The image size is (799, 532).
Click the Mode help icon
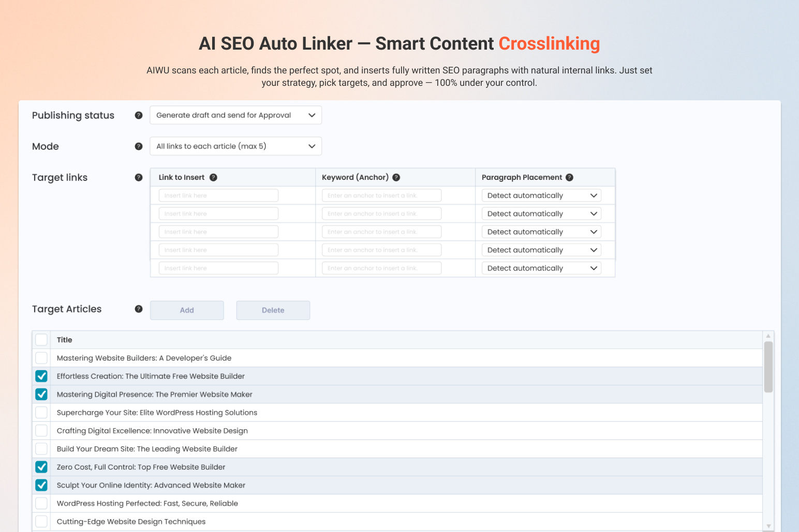[139, 146]
